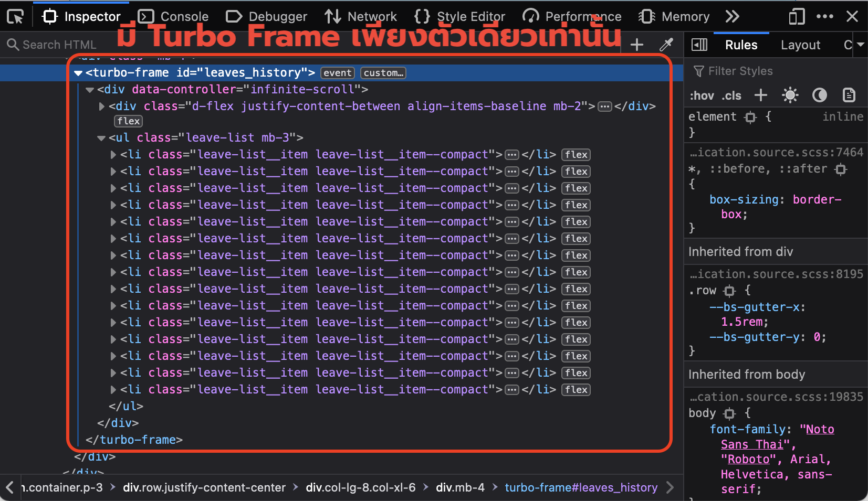Expand the last leave-list__item li node

coord(113,390)
